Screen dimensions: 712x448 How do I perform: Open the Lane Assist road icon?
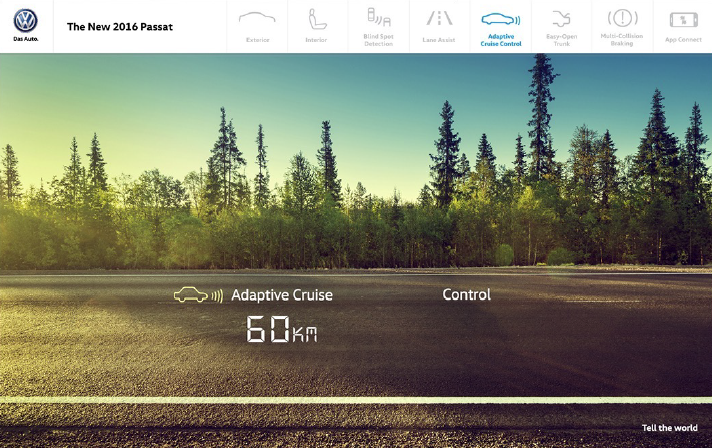[x=438, y=18]
